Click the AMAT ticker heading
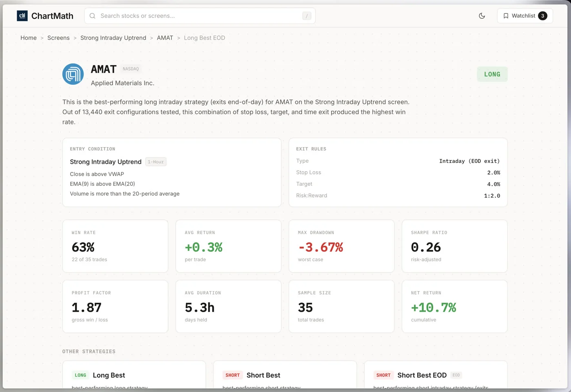The width and height of the screenshot is (571, 392). (104, 69)
